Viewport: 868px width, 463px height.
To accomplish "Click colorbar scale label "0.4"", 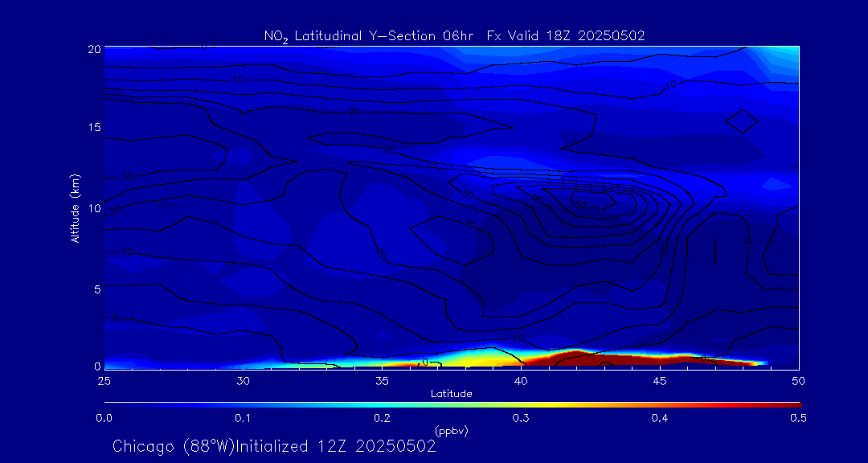I will point(660,418).
